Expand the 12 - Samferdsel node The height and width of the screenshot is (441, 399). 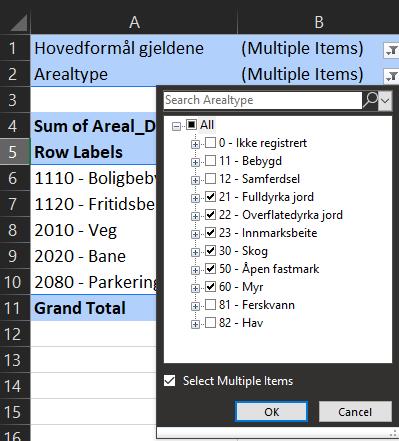point(195,180)
